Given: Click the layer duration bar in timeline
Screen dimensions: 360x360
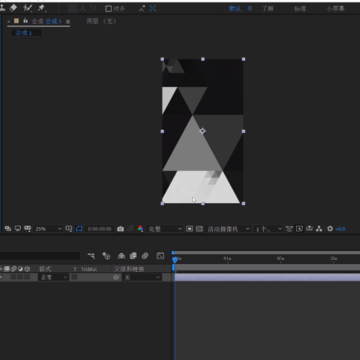Looking at the screenshot, I should point(267,277).
